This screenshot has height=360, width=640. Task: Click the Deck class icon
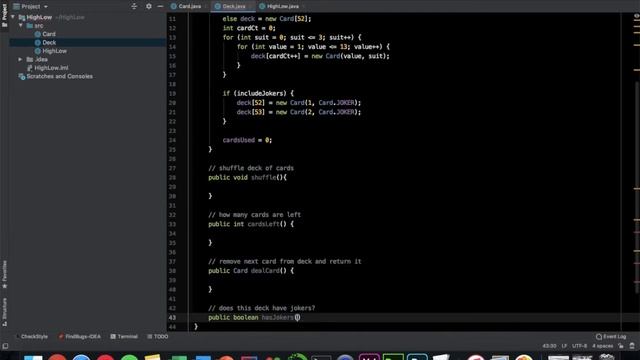[38, 42]
